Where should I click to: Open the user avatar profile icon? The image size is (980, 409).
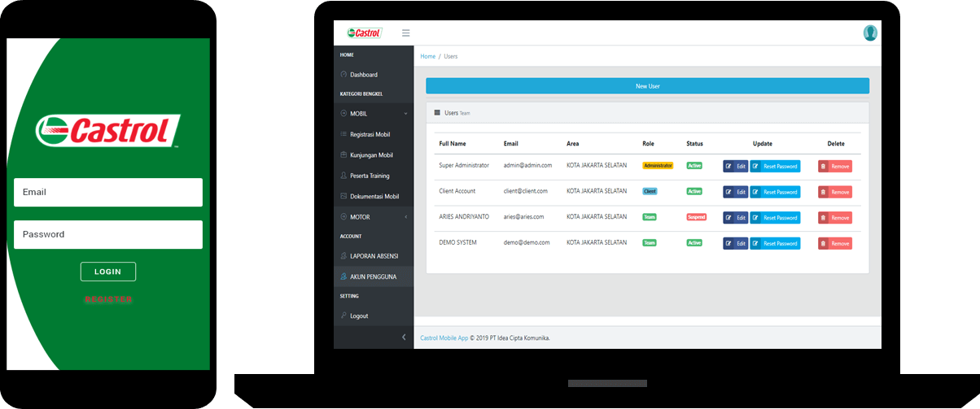click(x=870, y=33)
